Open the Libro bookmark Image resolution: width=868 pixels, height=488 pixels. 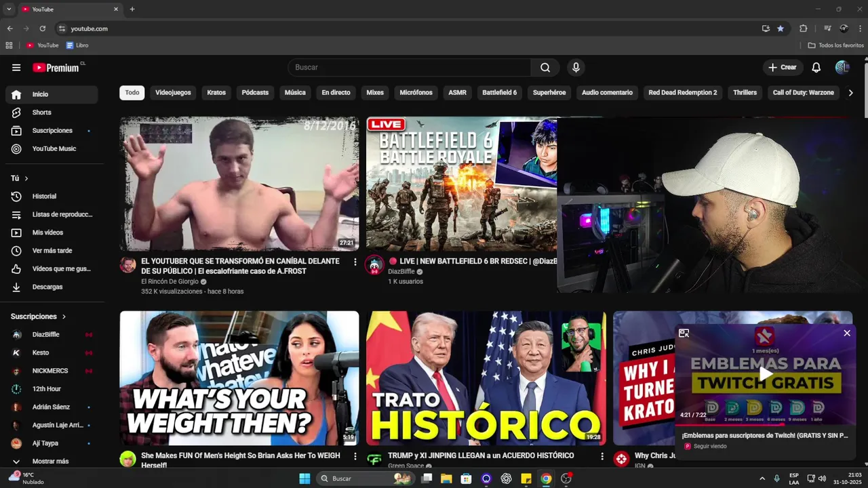(x=77, y=45)
